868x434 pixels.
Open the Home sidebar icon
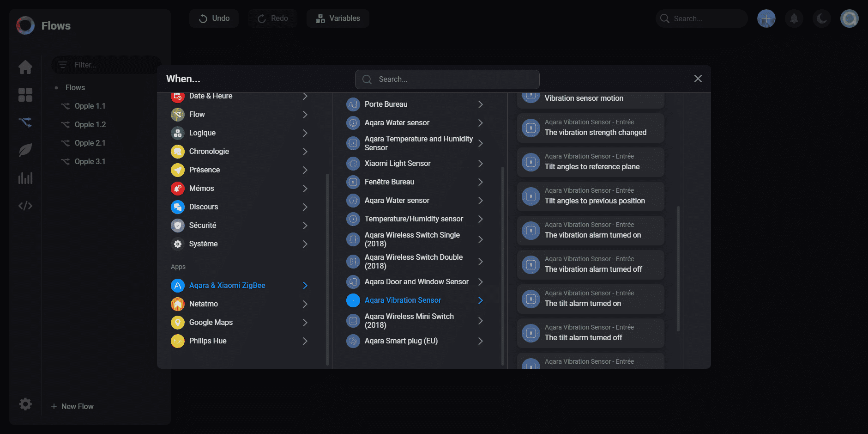25,67
